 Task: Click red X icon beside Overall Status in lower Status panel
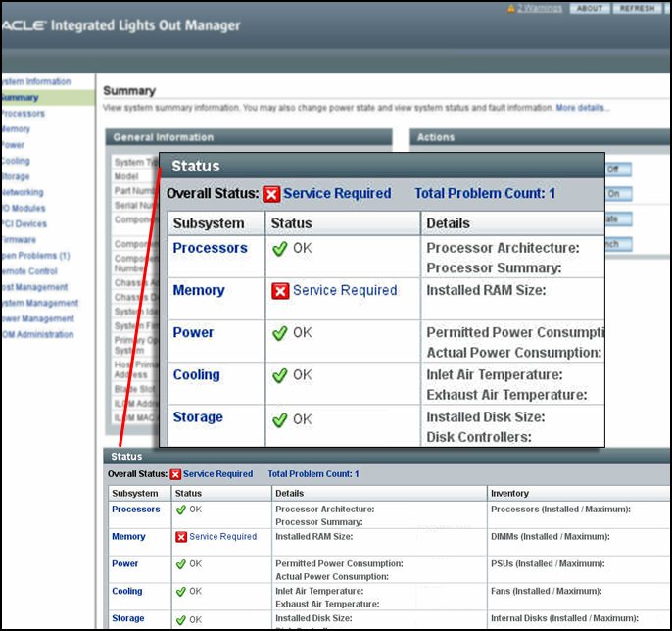pyautogui.click(x=175, y=474)
